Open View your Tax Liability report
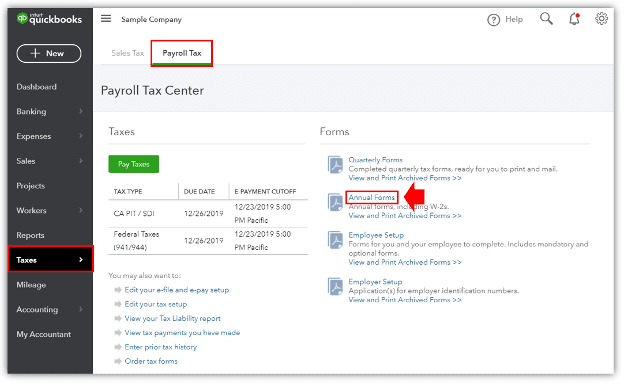This screenshot has height=384, width=624. tap(172, 319)
